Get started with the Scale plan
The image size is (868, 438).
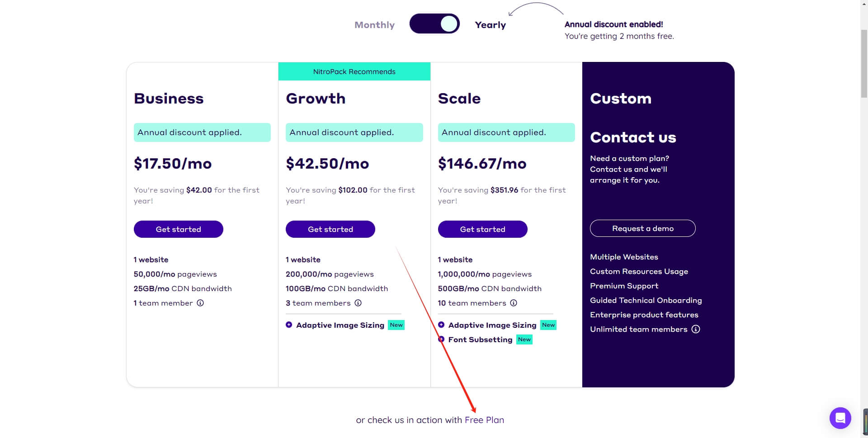482,229
